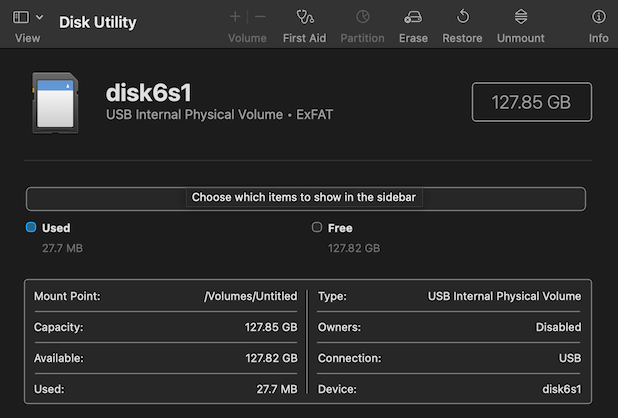
Task: Click the Free color swatch
Action: (316, 227)
